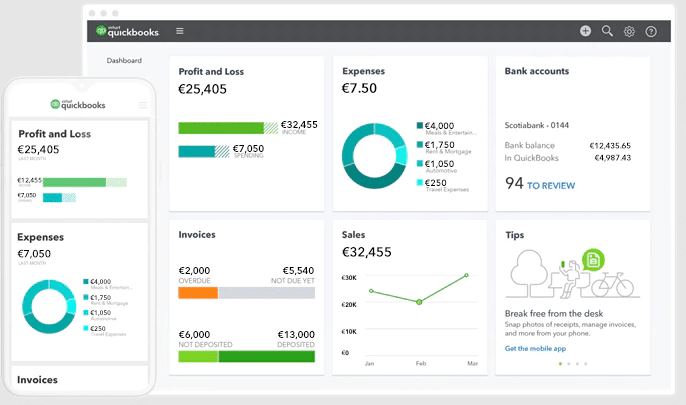Image resolution: width=686 pixels, height=405 pixels.
Task: Click the €7.50 expenses total
Action: 359,88
